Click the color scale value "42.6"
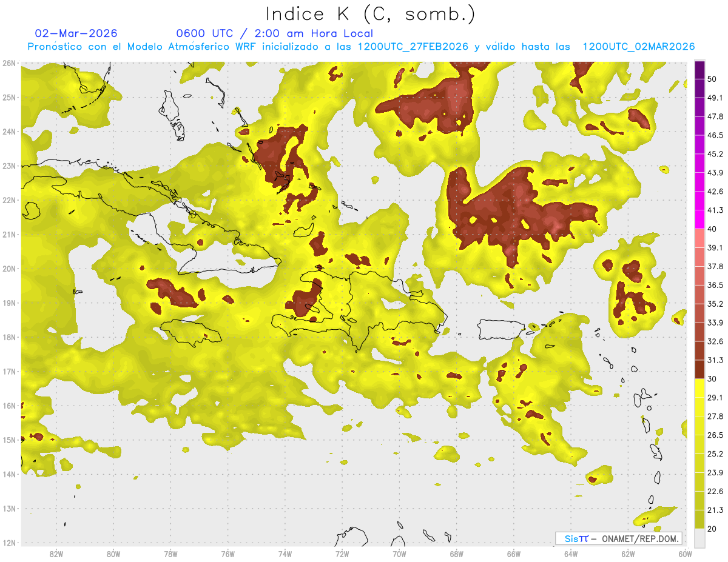728x562 pixels. tap(715, 192)
